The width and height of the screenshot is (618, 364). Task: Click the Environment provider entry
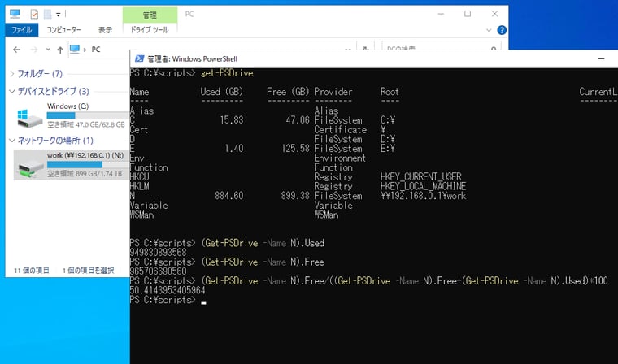tap(340, 158)
